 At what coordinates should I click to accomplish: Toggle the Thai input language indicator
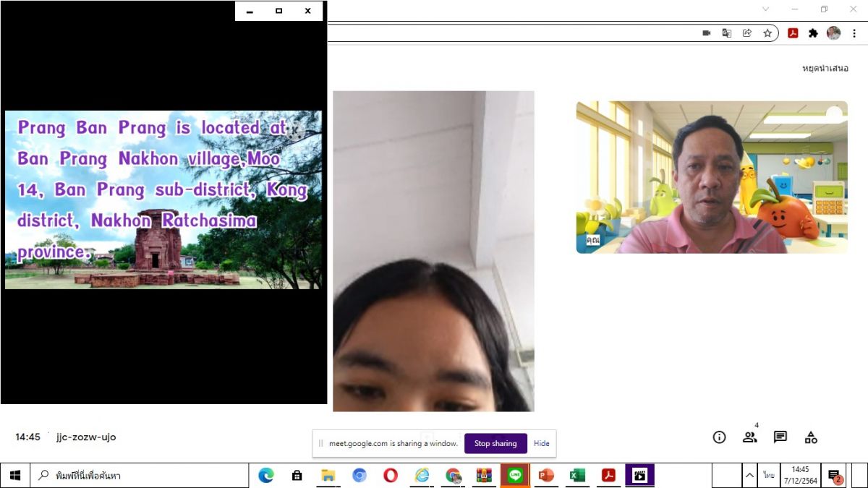pyautogui.click(x=768, y=476)
